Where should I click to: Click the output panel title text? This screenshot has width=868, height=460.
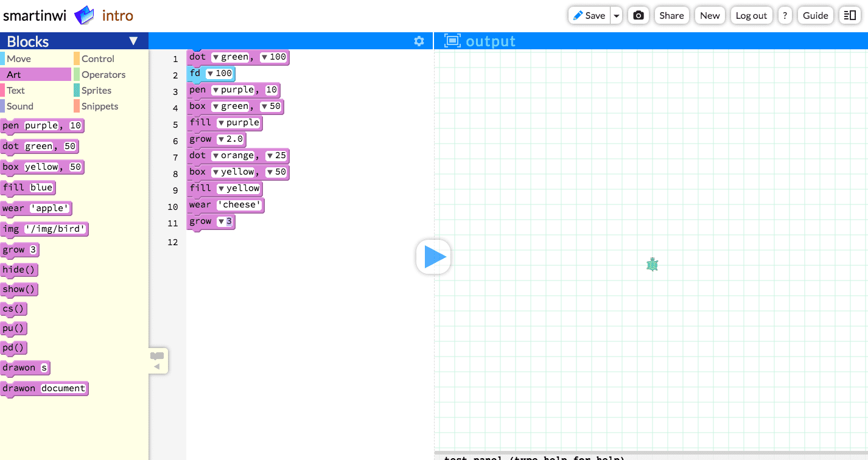point(491,41)
